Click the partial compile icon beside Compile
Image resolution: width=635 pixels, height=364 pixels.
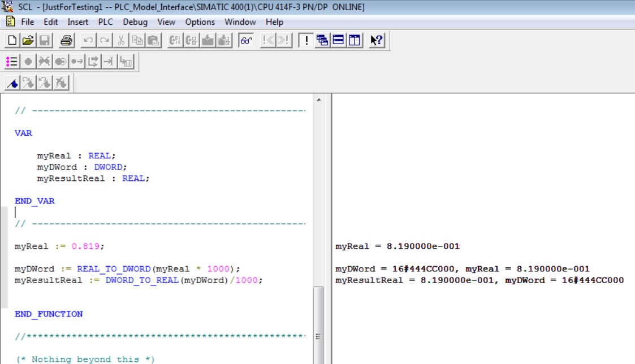coord(192,40)
